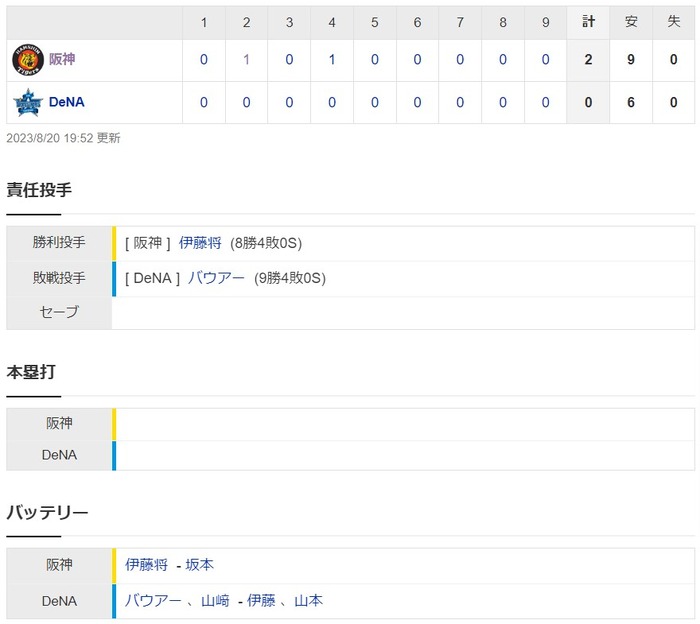
Task: Click バウアー in DeNA battery row
Action: click(x=153, y=601)
